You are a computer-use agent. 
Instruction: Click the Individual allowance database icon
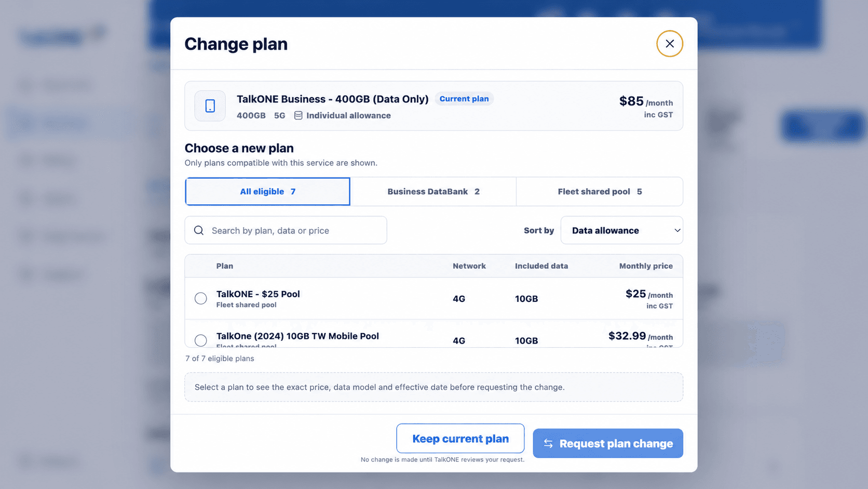(299, 115)
